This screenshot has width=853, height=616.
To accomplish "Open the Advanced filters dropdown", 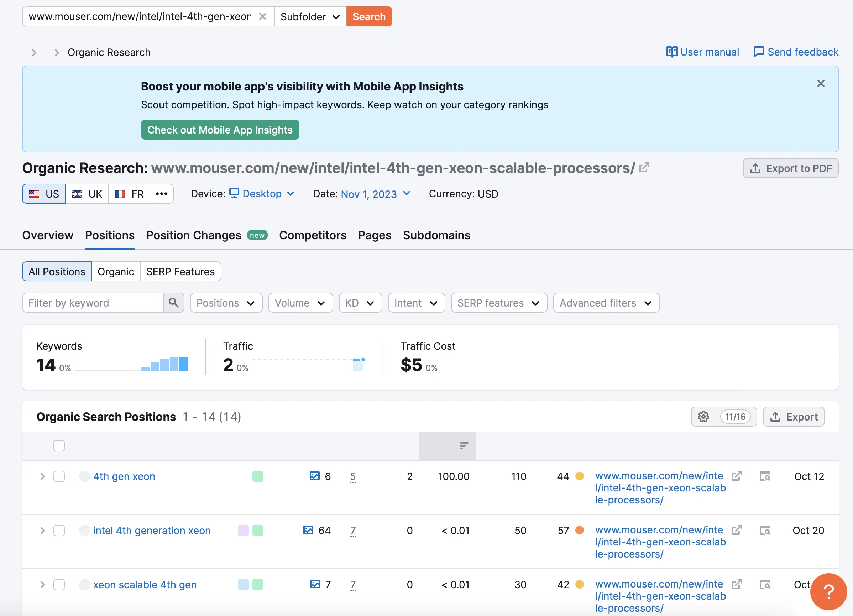I will point(606,303).
